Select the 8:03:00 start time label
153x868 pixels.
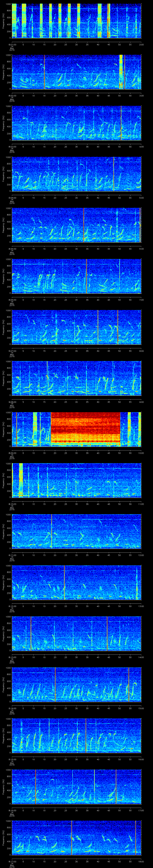coord(12,147)
